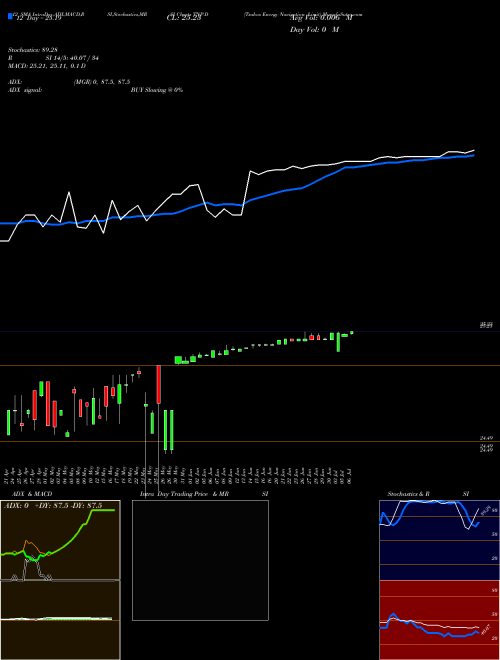The width and height of the screenshot is (500, 660).
Task: Click the 'ADX & MACD' panel title
Action: (32, 494)
